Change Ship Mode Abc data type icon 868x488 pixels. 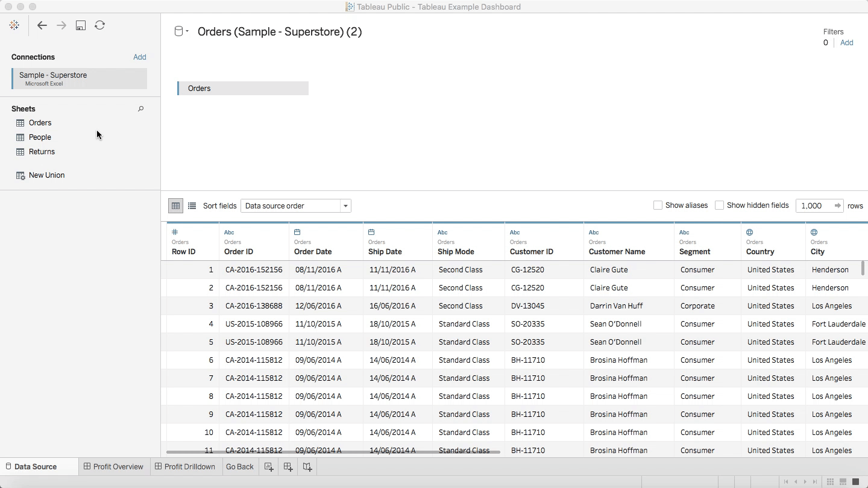click(442, 232)
